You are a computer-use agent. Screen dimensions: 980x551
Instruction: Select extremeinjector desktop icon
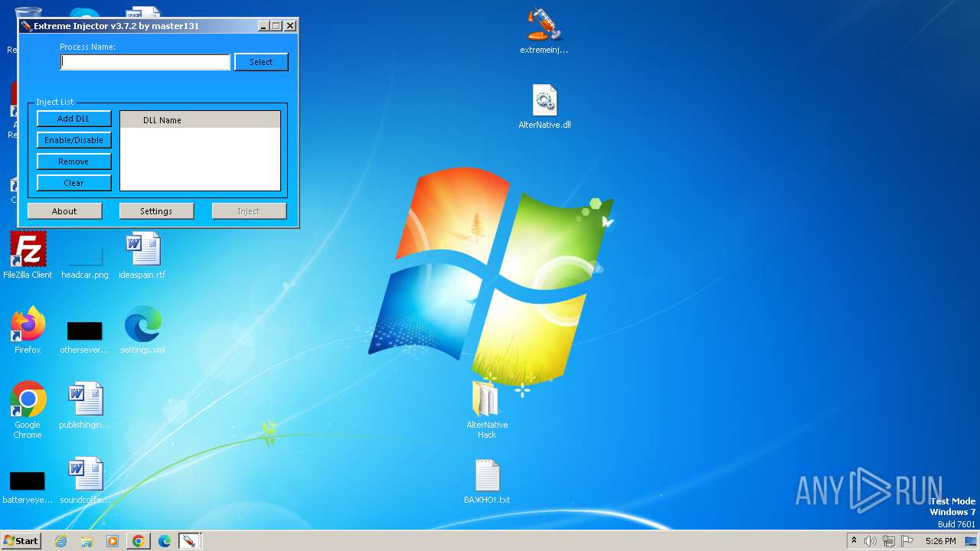[544, 31]
